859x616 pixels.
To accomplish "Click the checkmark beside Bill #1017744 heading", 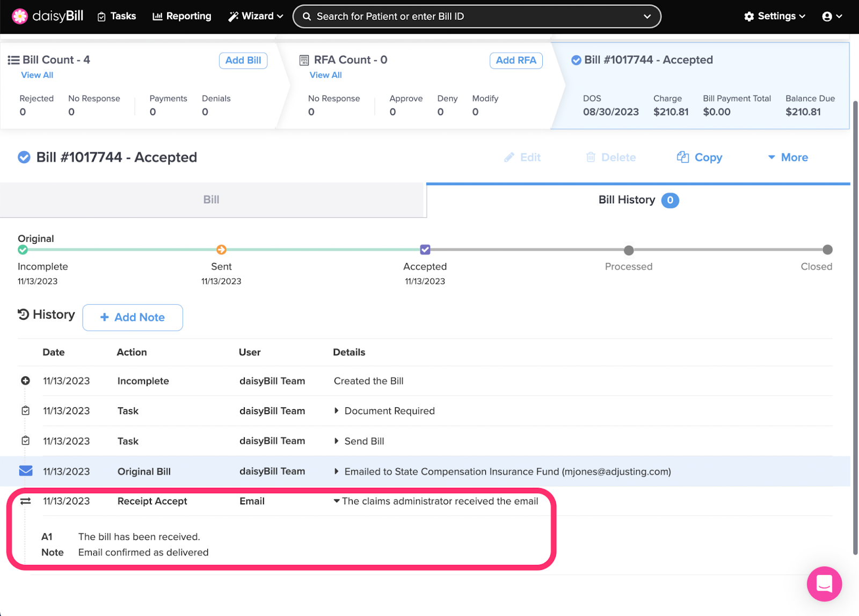I will (x=24, y=157).
